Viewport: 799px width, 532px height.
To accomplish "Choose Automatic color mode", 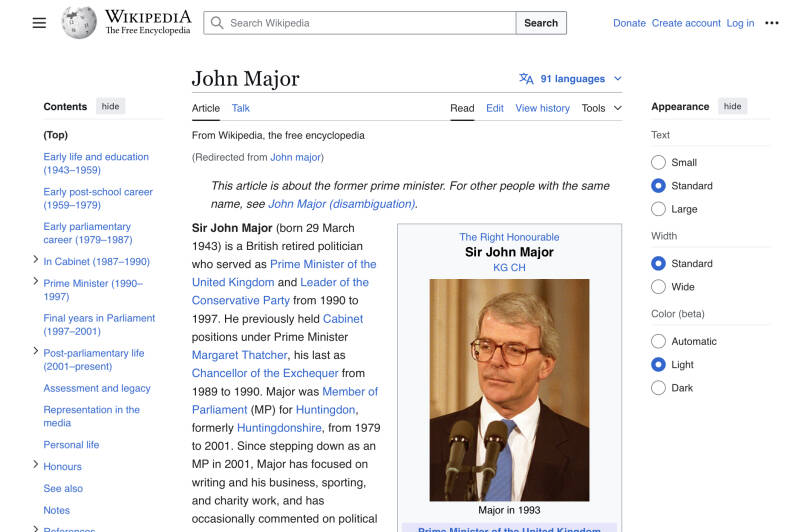I will coord(658,341).
